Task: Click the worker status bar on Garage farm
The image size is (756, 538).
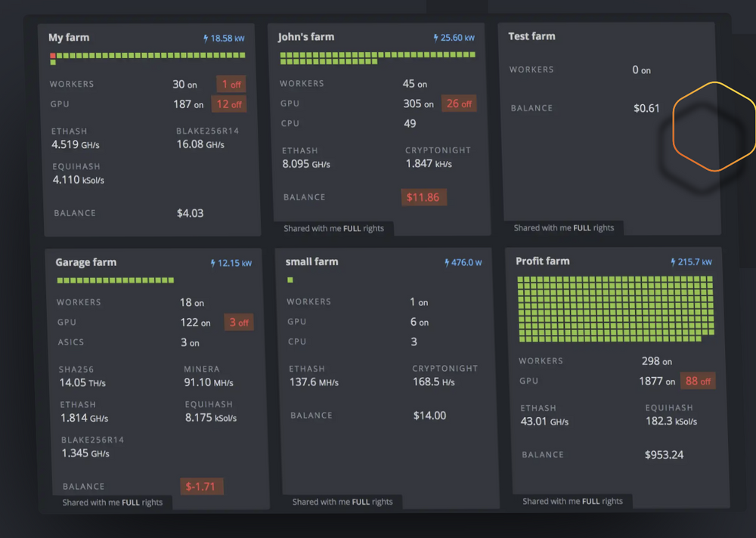Action: [113, 280]
